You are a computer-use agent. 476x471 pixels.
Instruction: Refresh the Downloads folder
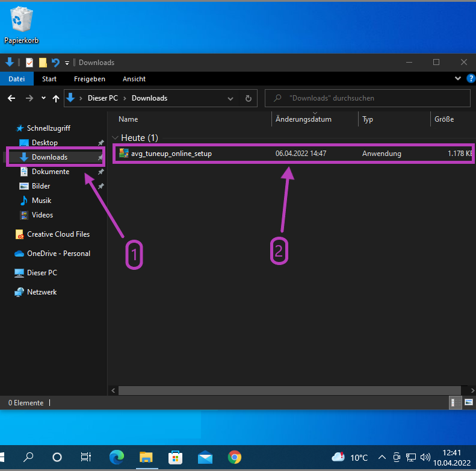coord(249,98)
